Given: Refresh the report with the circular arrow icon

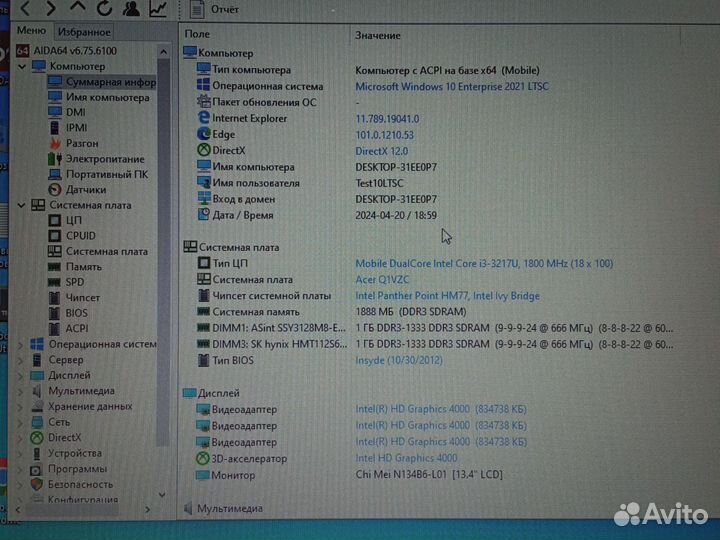Looking at the screenshot, I should 104,7.
